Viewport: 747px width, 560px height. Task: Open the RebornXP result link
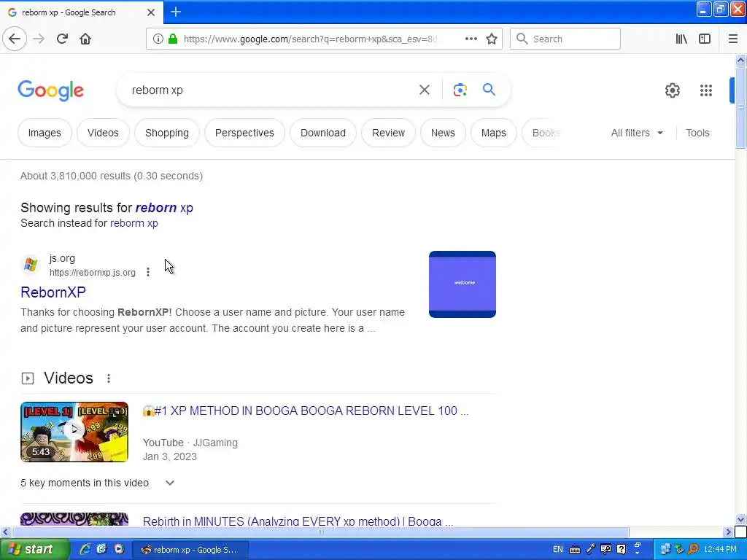coord(53,292)
